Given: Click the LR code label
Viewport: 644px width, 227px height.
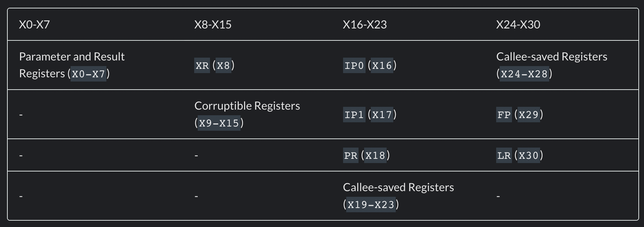Looking at the screenshot, I should tap(504, 156).
